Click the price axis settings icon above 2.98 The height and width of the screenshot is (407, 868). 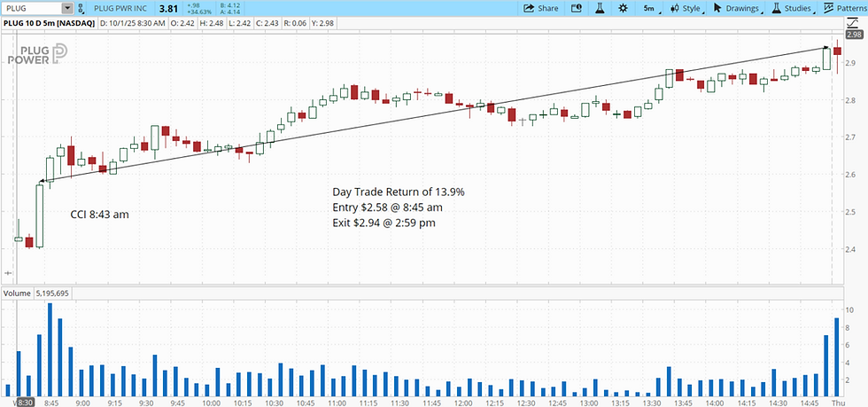pyautogui.click(x=851, y=23)
